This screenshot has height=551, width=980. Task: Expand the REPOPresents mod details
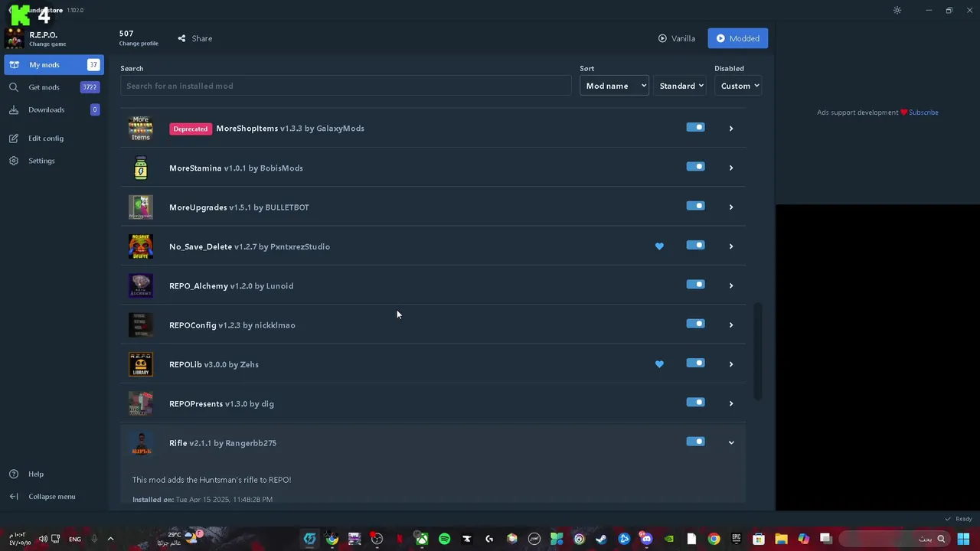[x=731, y=403]
